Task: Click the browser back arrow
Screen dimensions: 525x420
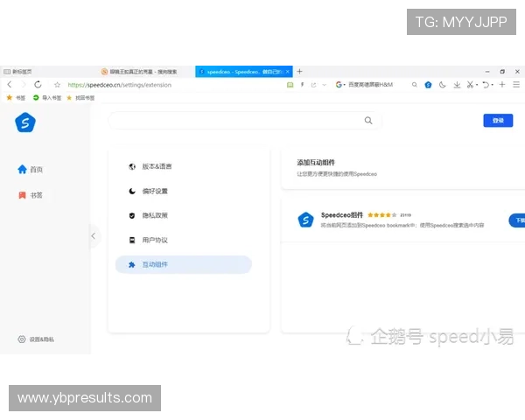Action: click(x=10, y=84)
